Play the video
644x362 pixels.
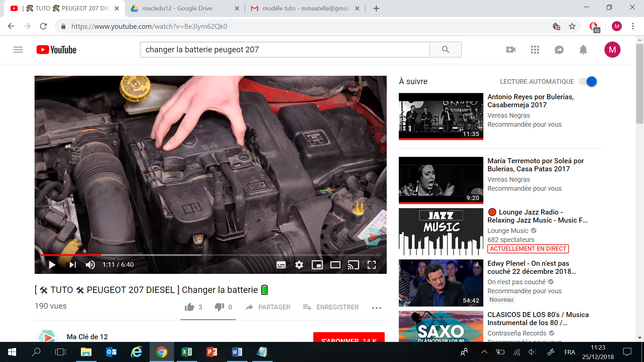click(x=52, y=265)
